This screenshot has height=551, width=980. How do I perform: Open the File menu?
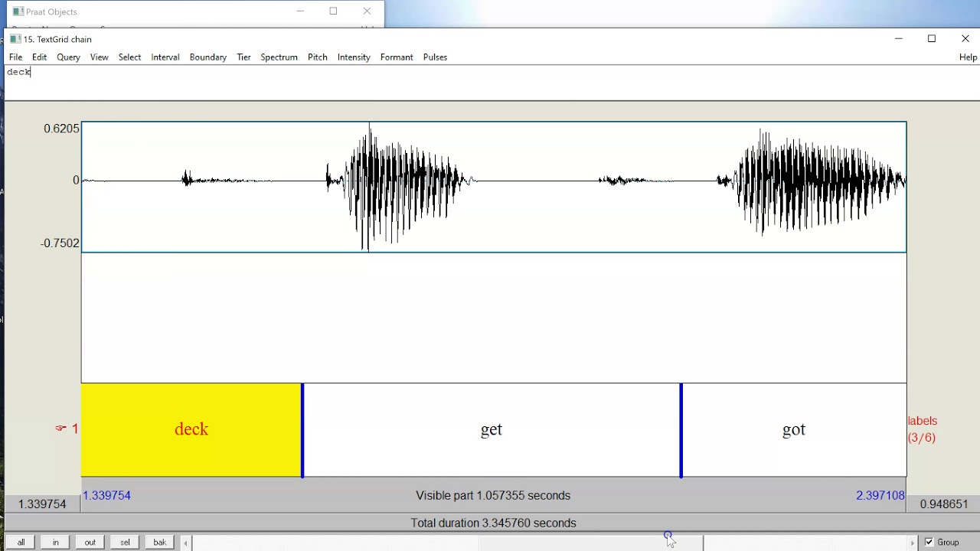click(x=15, y=57)
